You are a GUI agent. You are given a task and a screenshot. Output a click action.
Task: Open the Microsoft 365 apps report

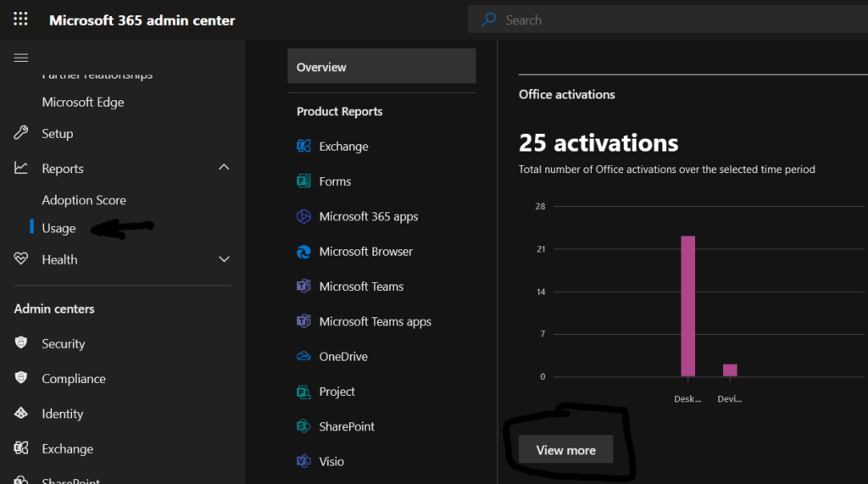point(369,216)
